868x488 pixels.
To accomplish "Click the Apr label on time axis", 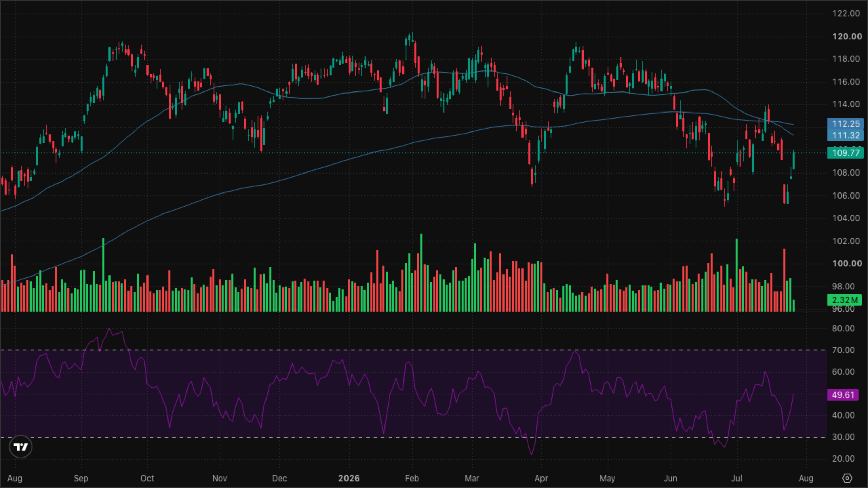I will tap(541, 478).
